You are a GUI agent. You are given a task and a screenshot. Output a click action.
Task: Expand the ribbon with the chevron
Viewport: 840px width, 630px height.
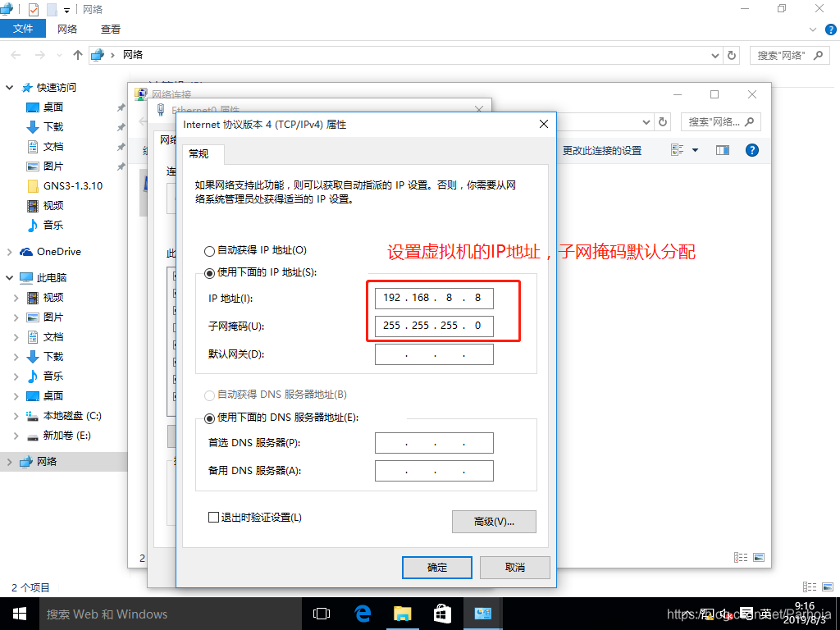coord(813,30)
